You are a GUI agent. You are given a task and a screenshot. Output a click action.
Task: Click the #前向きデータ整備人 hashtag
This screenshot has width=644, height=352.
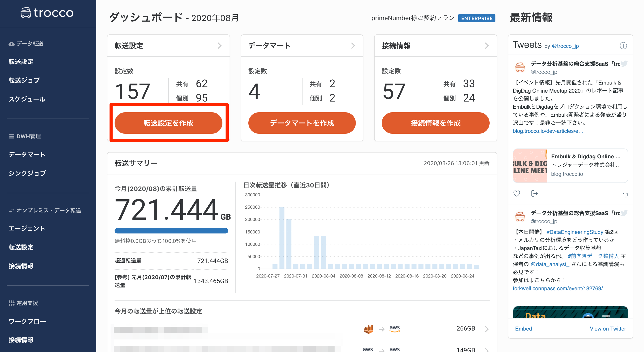click(x=593, y=256)
